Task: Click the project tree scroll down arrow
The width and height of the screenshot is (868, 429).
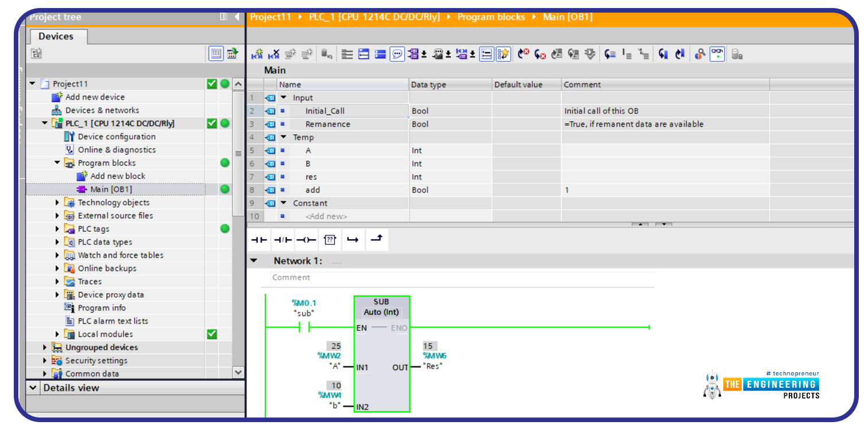Action: 239,372
